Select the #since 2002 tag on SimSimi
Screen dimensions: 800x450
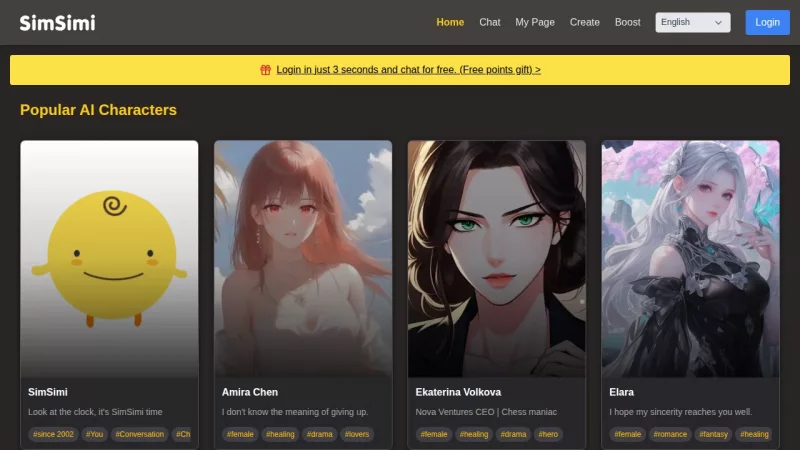tap(53, 434)
